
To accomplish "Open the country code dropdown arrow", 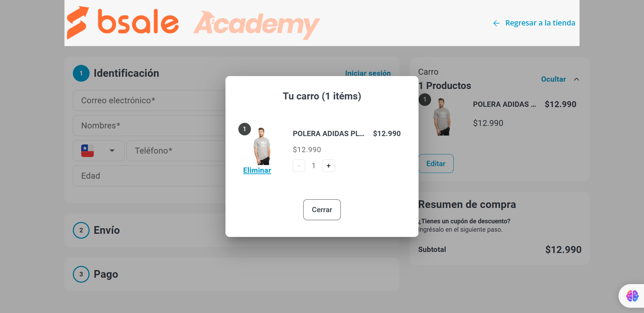I will [x=112, y=151].
